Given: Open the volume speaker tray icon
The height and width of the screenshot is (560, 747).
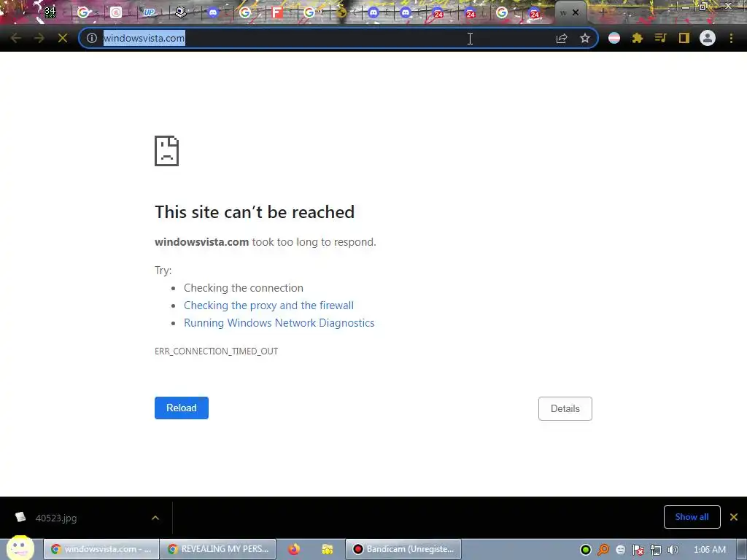Looking at the screenshot, I should tap(673, 550).
